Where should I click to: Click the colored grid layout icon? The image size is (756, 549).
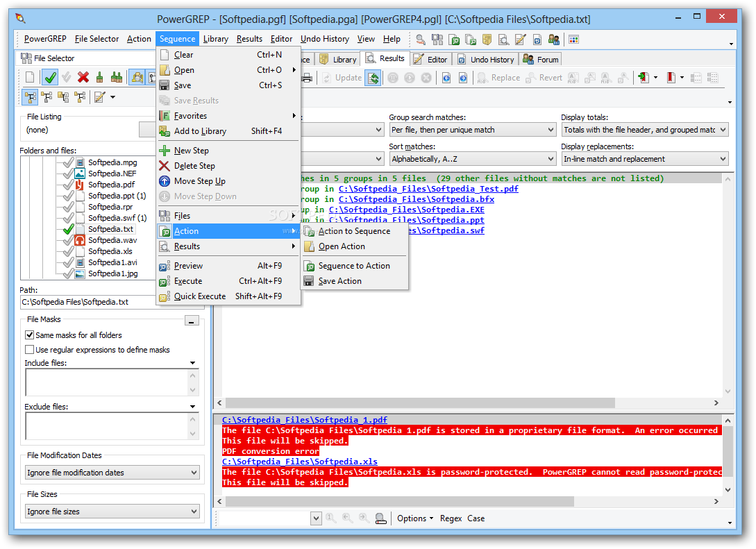(573, 40)
